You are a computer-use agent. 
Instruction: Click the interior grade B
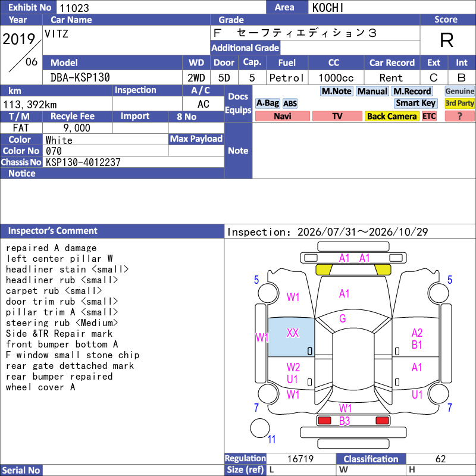pos(462,78)
